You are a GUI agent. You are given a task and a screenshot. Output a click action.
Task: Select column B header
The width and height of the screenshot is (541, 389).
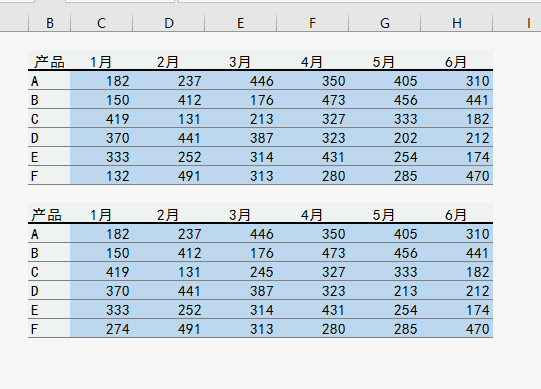[x=50, y=23]
